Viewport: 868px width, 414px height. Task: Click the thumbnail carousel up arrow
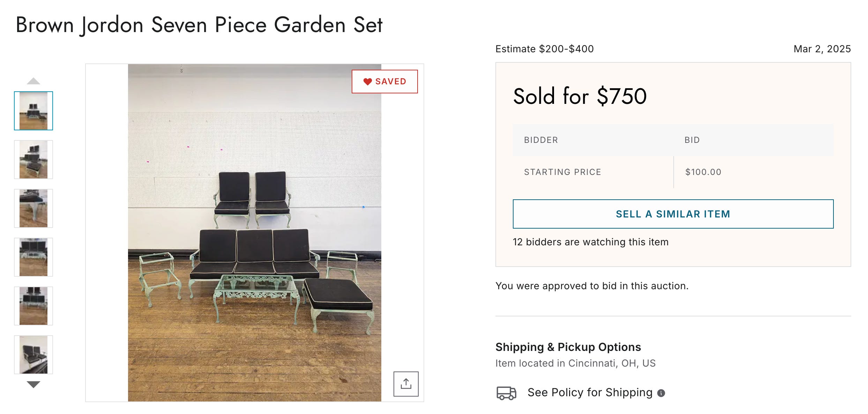[x=33, y=81]
